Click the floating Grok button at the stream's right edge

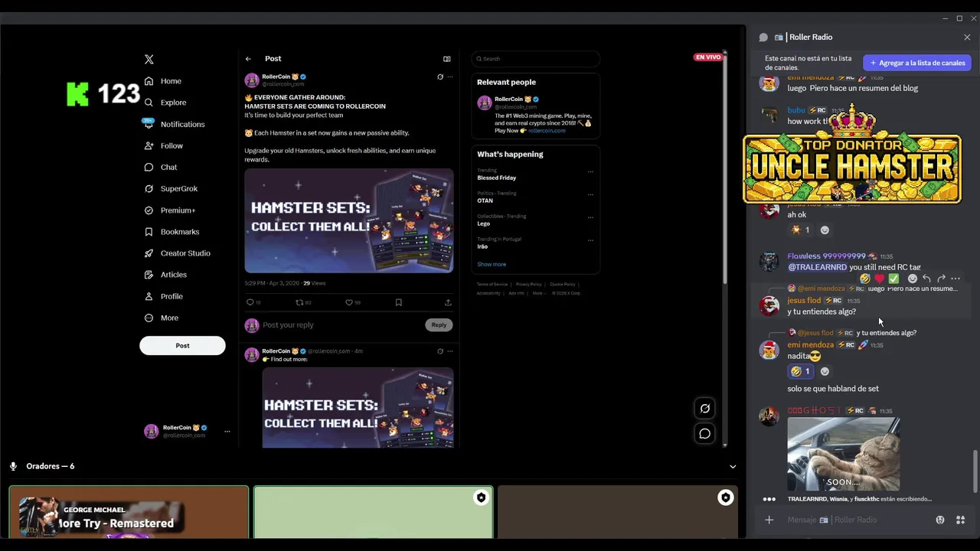click(x=705, y=409)
